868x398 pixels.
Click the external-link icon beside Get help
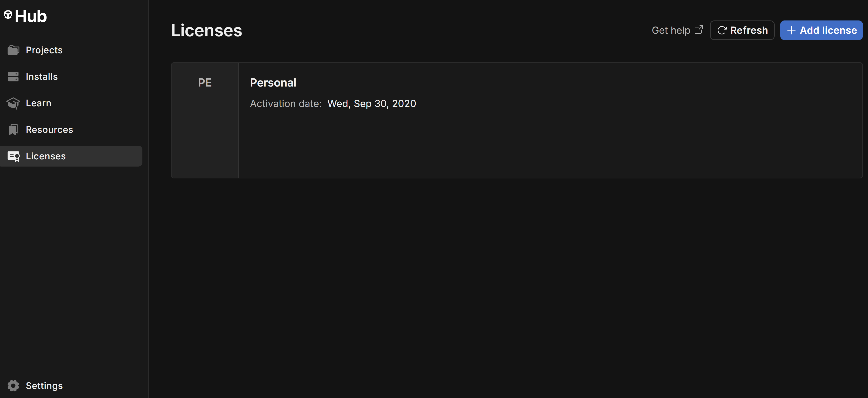(x=700, y=29)
